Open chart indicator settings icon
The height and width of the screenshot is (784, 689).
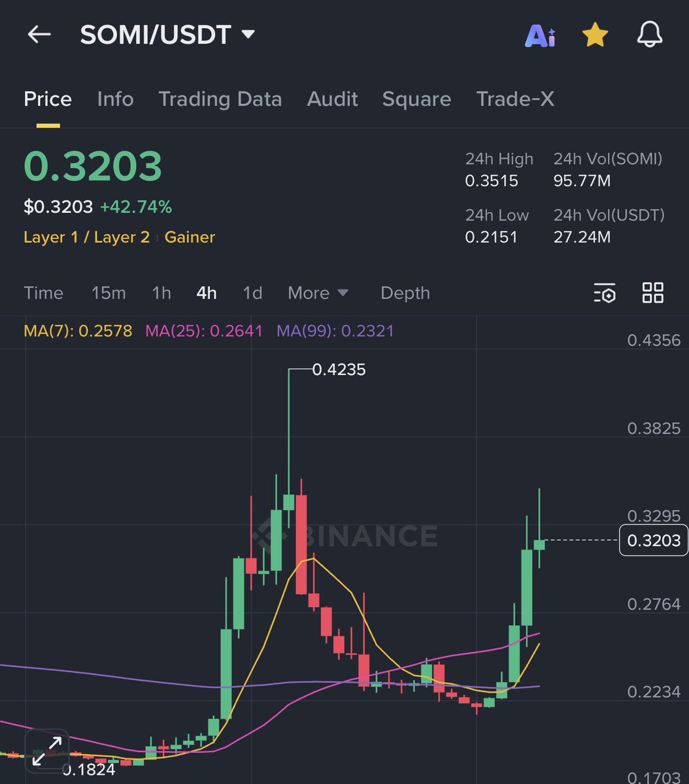(605, 293)
